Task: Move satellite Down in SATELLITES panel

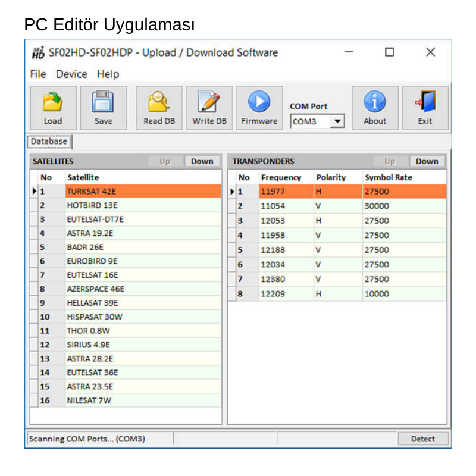Action: [202, 161]
